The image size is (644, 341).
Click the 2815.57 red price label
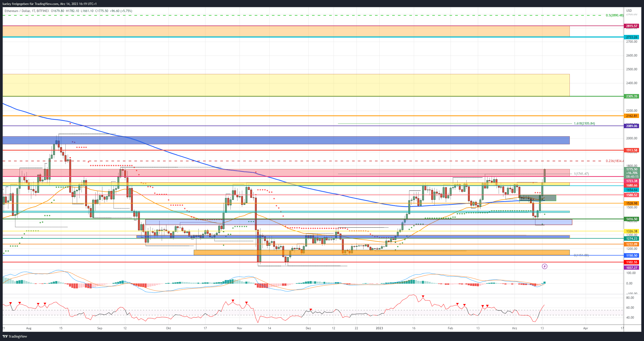click(x=632, y=26)
